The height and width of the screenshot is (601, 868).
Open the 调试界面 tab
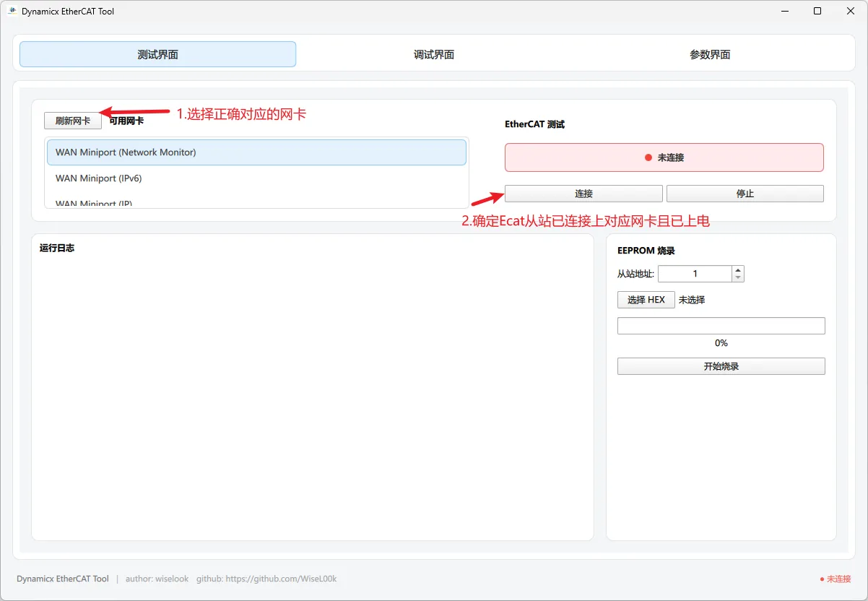434,54
